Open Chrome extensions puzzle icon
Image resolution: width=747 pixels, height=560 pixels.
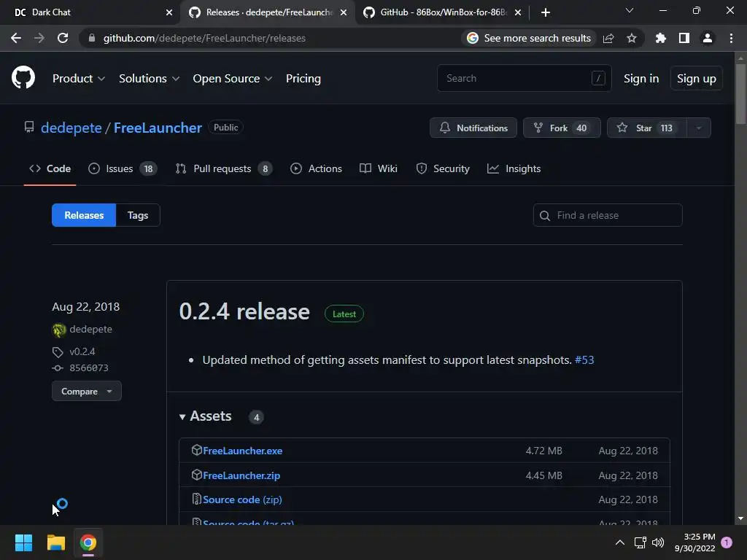point(660,38)
